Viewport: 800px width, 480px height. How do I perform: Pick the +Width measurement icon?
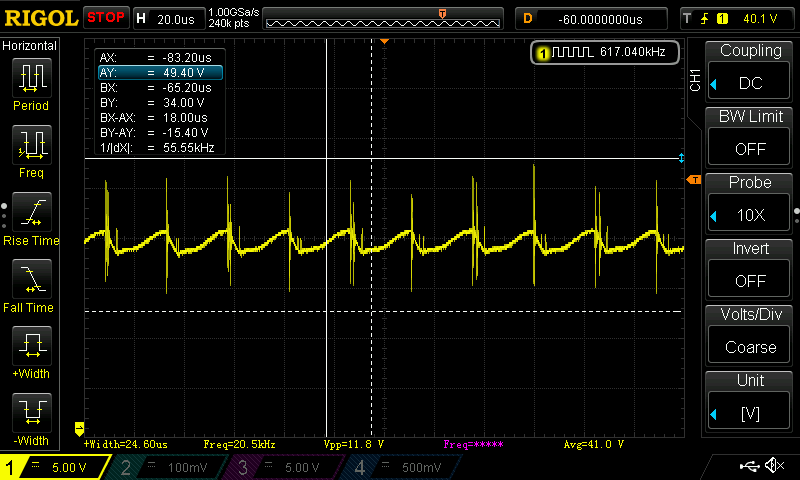(31, 346)
